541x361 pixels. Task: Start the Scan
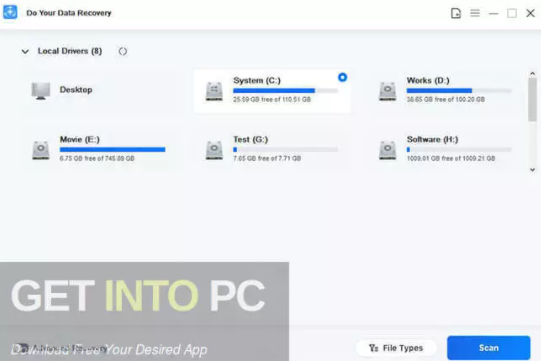point(489,348)
